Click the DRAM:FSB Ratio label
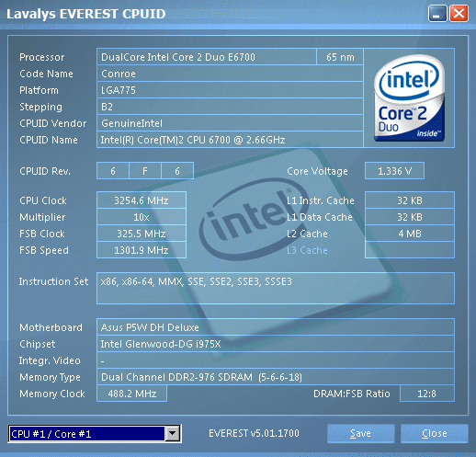The height and width of the screenshot is (457, 476). 352,394
